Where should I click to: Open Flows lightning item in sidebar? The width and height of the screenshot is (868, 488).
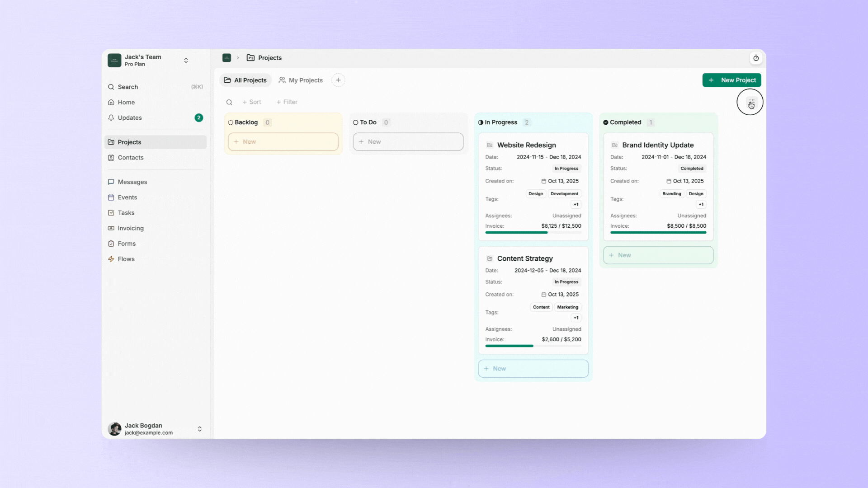coord(126,259)
